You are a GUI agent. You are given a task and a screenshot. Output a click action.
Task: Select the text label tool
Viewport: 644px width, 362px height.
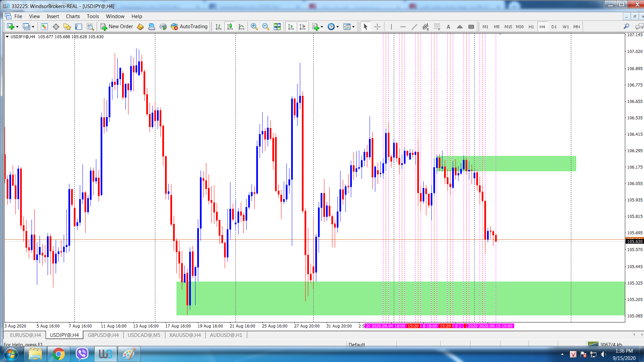tap(448, 26)
